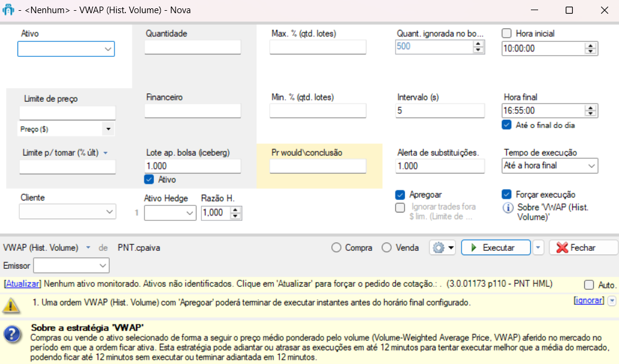Uncheck the Apregoar checkbox
Screen dimensions: 619x364
(x=400, y=195)
